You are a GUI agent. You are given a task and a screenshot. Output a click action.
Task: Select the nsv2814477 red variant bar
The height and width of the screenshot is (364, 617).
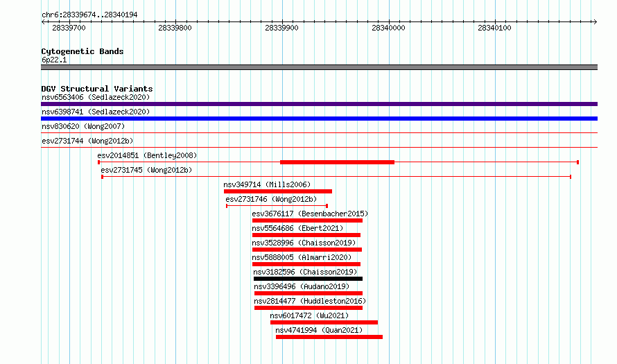point(308,308)
